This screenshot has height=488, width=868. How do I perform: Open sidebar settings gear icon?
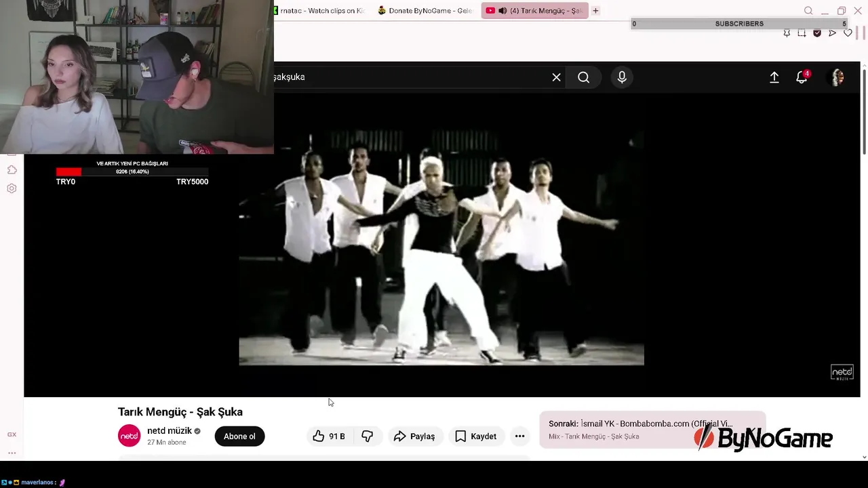click(12, 188)
